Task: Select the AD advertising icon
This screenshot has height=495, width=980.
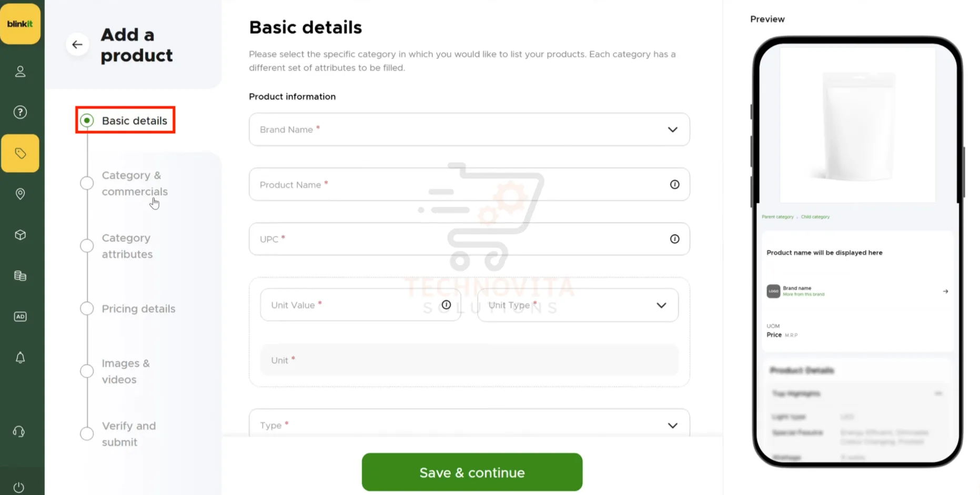Action: [x=20, y=316]
